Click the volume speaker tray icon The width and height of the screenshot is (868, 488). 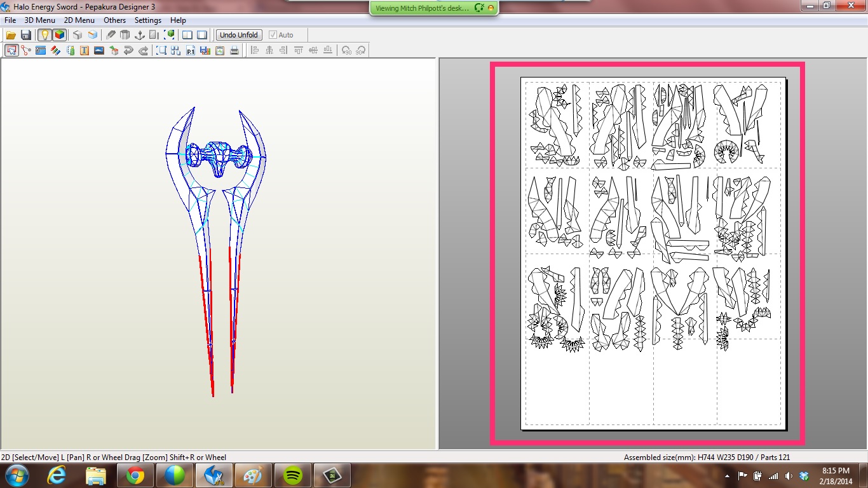coord(789,476)
